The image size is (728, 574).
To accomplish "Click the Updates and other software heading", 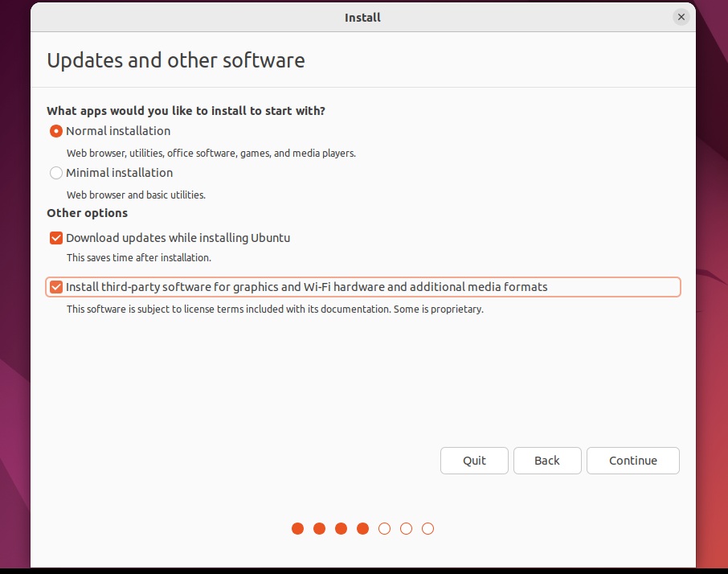I will tap(176, 60).
